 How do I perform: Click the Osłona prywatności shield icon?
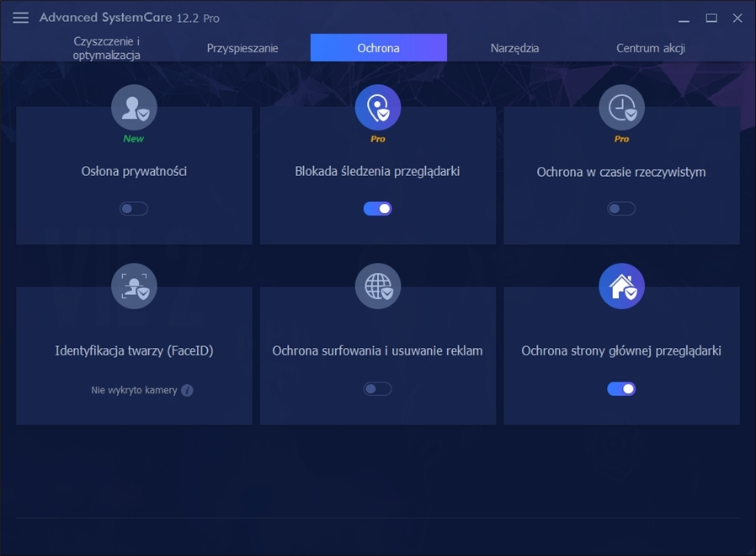134,108
